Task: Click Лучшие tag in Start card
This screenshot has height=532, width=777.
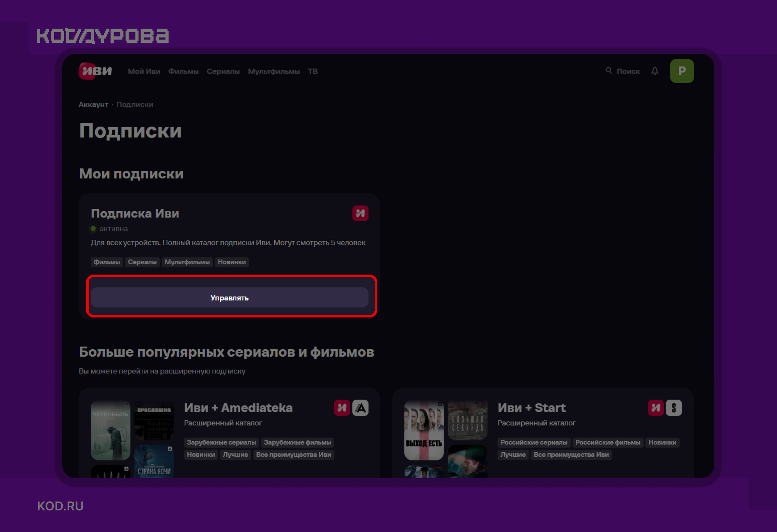Action: tap(513, 454)
